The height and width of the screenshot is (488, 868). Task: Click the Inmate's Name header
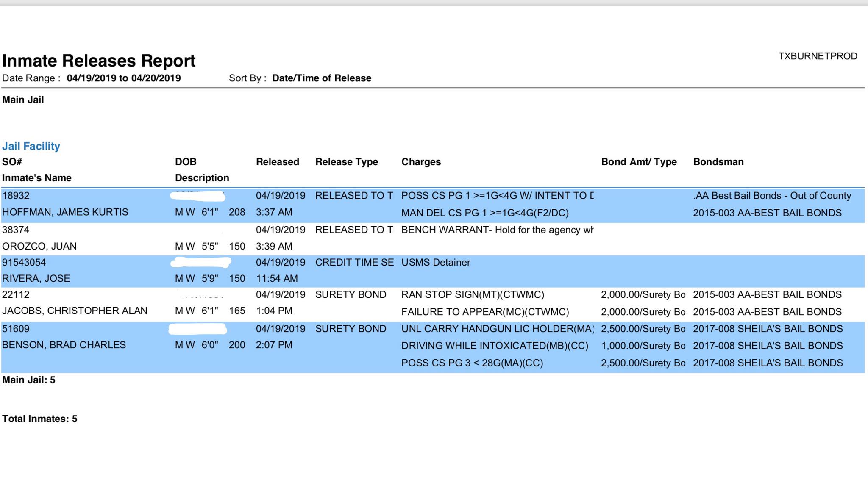pyautogui.click(x=37, y=178)
